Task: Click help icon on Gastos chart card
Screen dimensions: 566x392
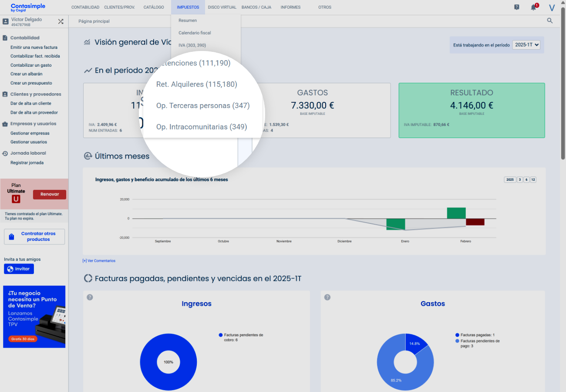Action: tap(327, 297)
